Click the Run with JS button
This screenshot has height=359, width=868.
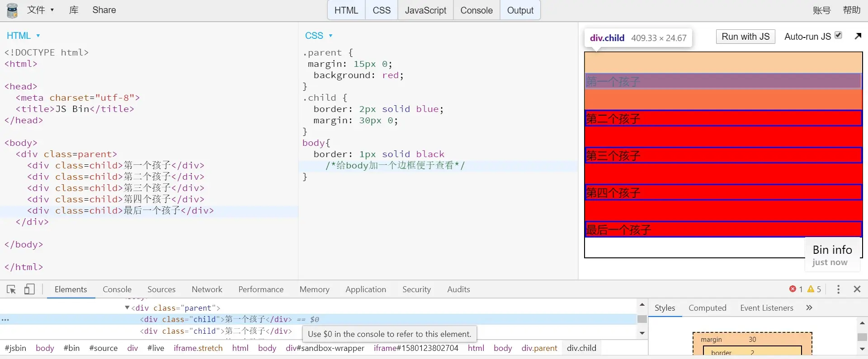(x=745, y=37)
